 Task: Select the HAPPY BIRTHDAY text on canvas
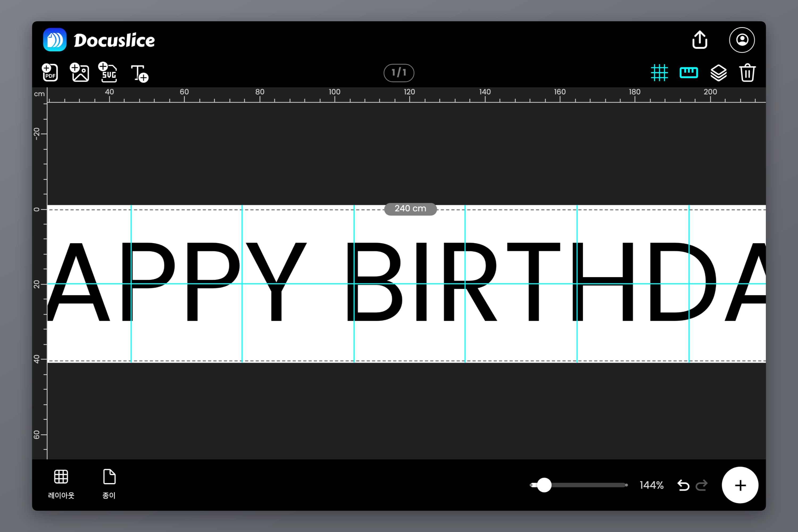[406, 282]
